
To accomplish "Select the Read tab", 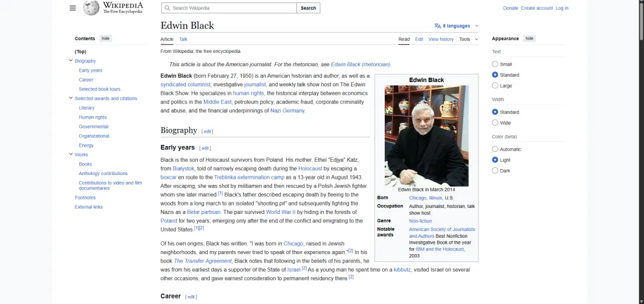I will pos(404,40).
